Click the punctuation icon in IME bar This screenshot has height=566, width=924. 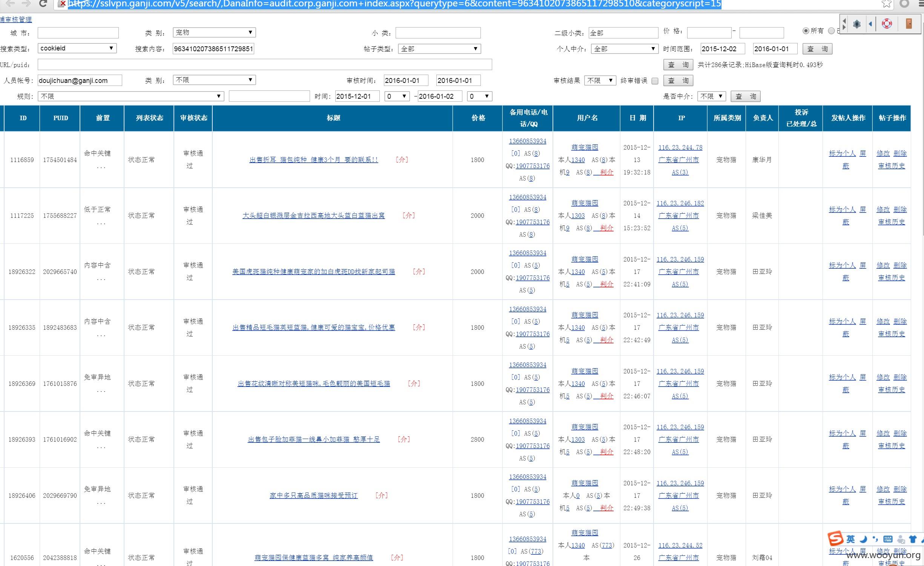875,539
